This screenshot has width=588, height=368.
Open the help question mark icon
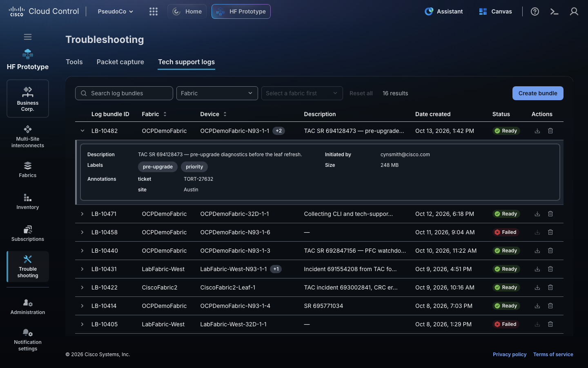535,11
